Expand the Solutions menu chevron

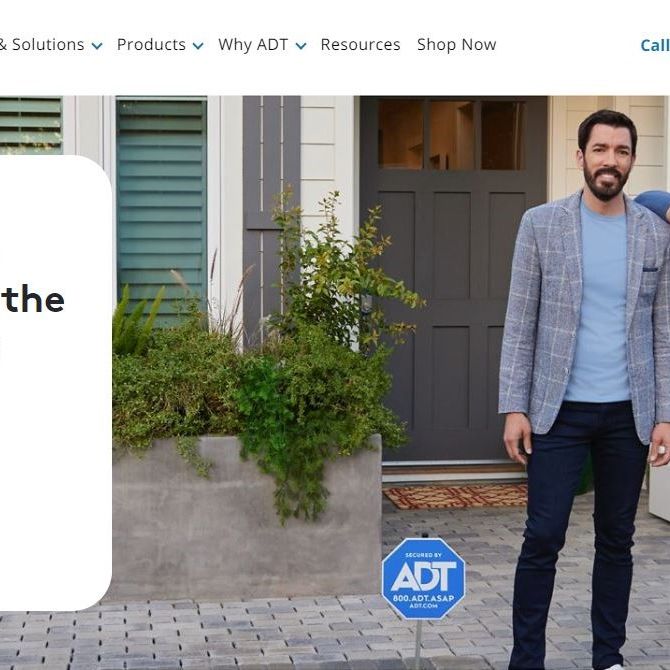click(97, 46)
